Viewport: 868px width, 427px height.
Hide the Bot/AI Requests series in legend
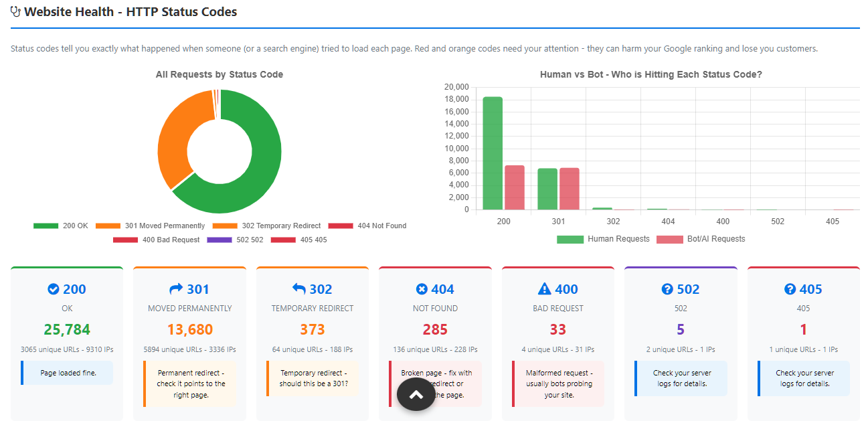coord(669,239)
